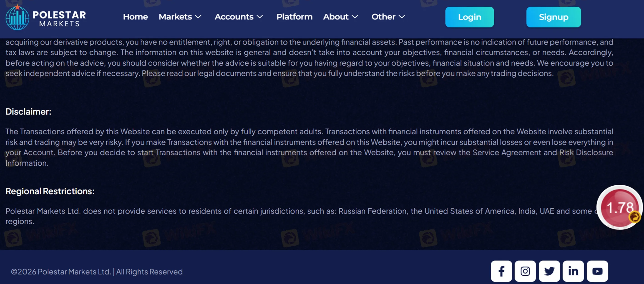Image resolution: width=644 pixels, height=284 pixels.
Task: Open the Platform page
Action: click(294, 17)
